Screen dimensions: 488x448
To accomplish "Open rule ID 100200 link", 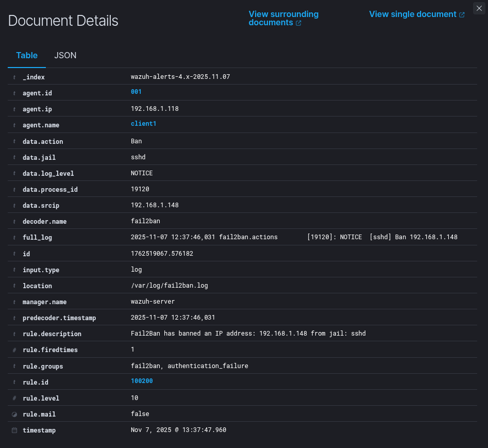I will coord(142,381).
